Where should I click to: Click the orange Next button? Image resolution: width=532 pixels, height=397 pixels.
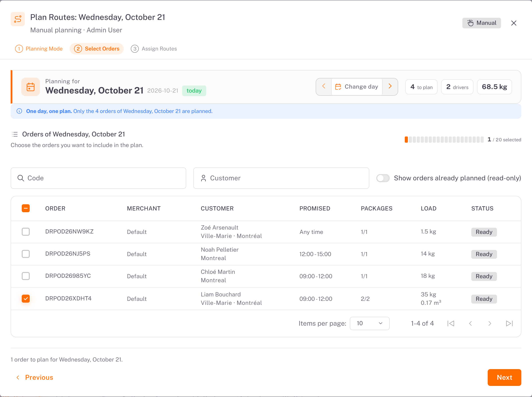(x=504, y=378)
